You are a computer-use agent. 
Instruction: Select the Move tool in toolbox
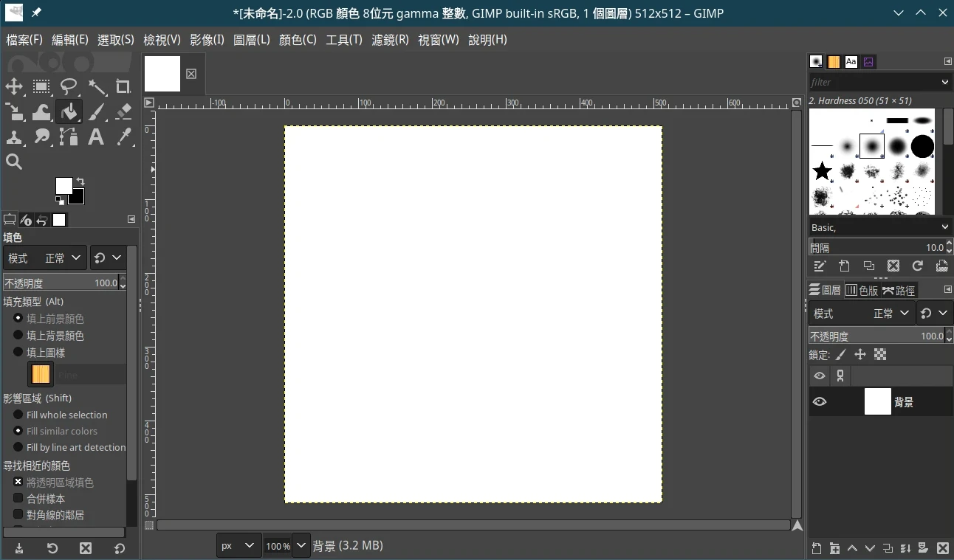14,87
